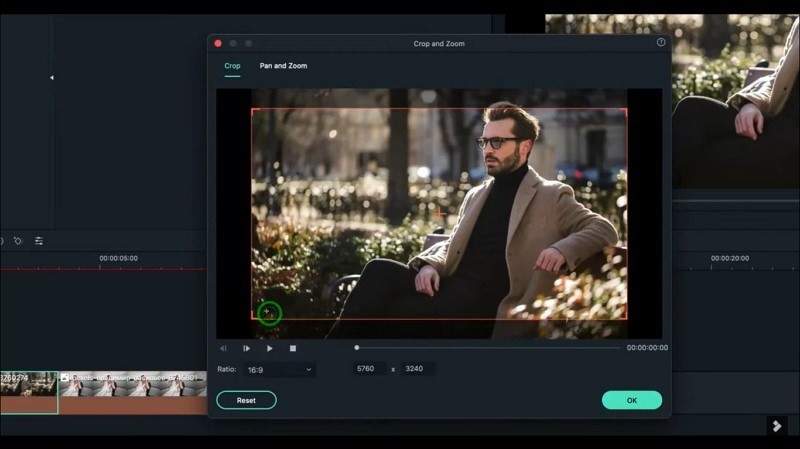
Task: Step forward one frame in crop preview
Action: (246, 348)
